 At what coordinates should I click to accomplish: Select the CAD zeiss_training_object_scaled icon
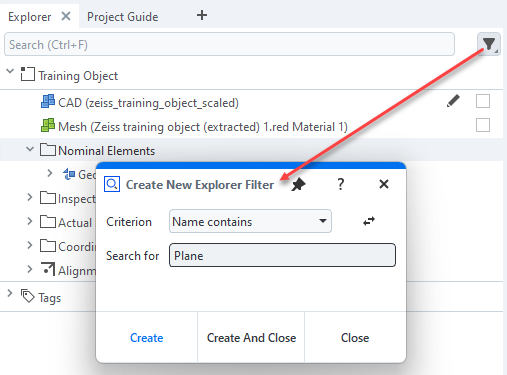[48, 101]
